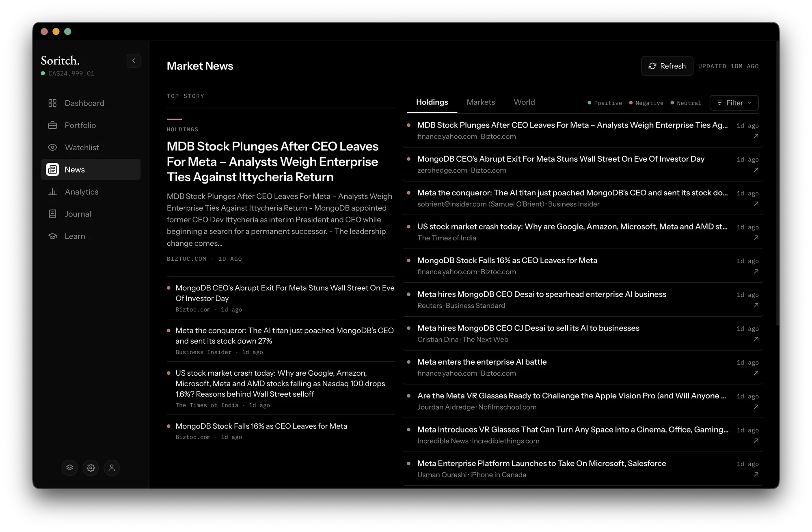Viewport: 812px width, 532px height.
Task: Switch to World tab
Action: [524, 102]
